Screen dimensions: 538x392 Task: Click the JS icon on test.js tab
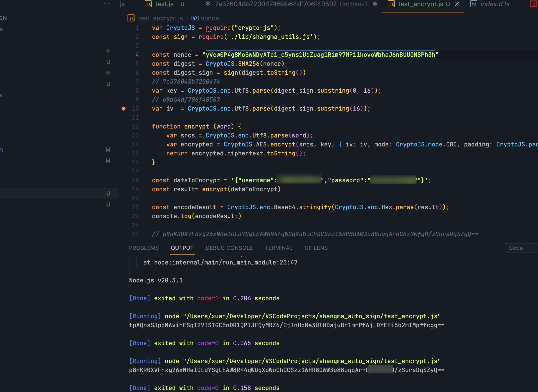coord(148,4)
